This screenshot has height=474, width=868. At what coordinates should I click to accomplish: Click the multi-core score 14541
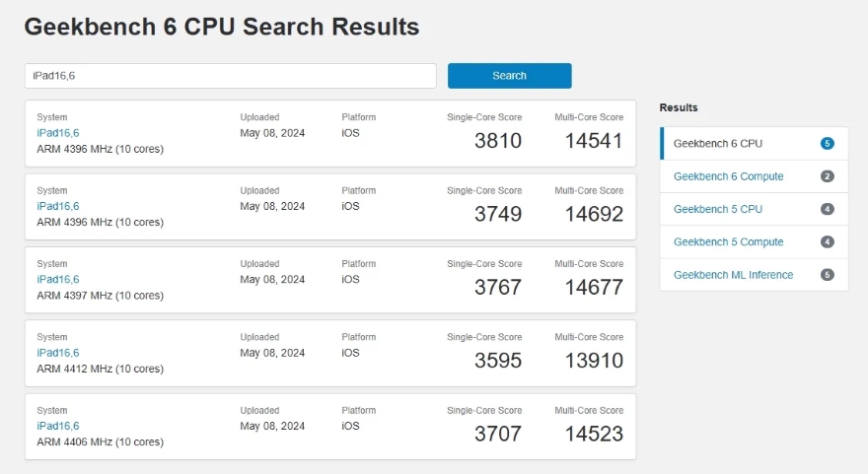coord(594,141)
